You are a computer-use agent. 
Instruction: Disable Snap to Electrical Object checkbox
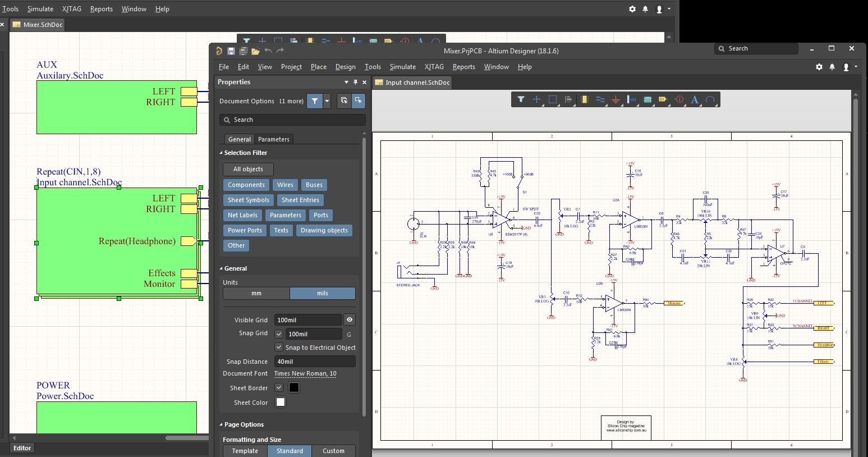279,348
